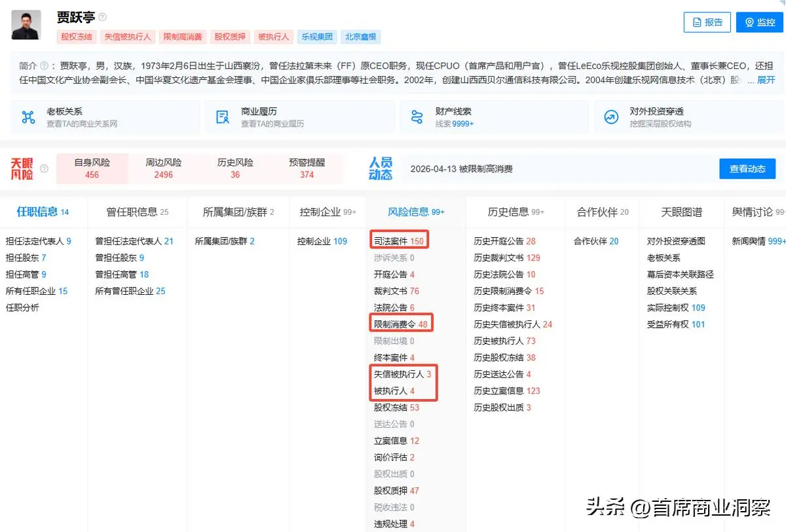Switch to 任职信息 tab
The image size is (786, 532).
43,212
